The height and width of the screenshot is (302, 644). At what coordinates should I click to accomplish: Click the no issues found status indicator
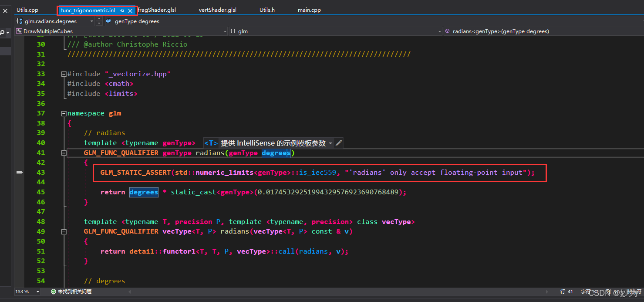coord(71,292)
